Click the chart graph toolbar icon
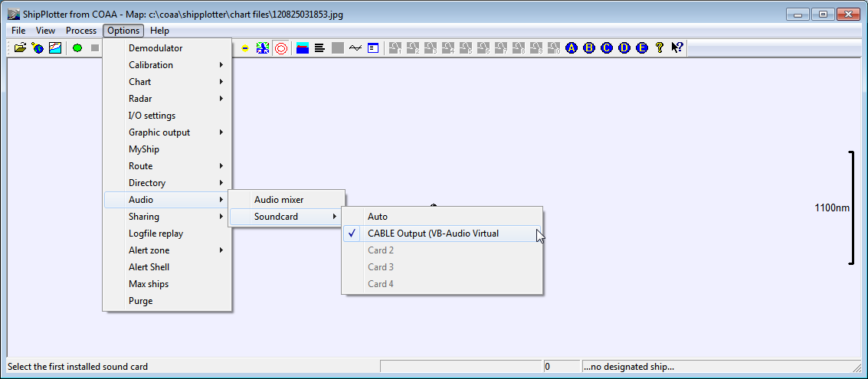 tap(55, 48)
